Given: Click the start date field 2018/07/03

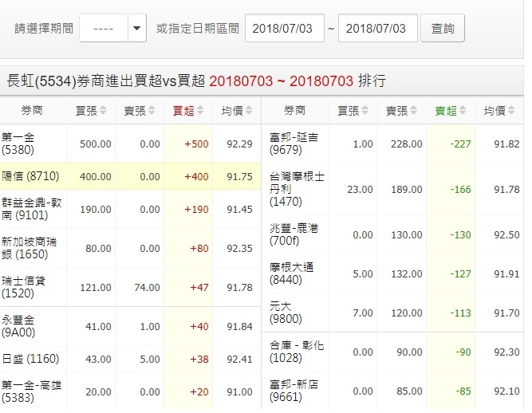Looking at the screenshot, I should coord(284,28).
